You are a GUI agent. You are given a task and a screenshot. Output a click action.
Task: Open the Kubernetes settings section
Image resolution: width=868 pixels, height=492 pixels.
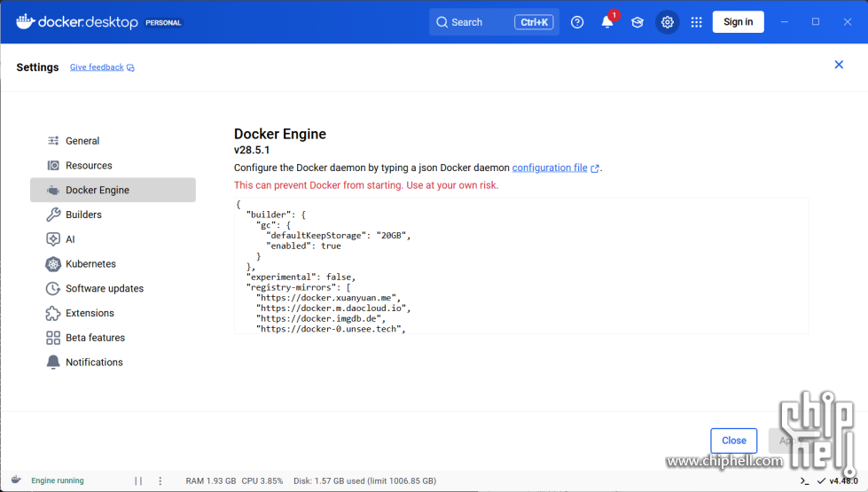click(x=90, y=264)
